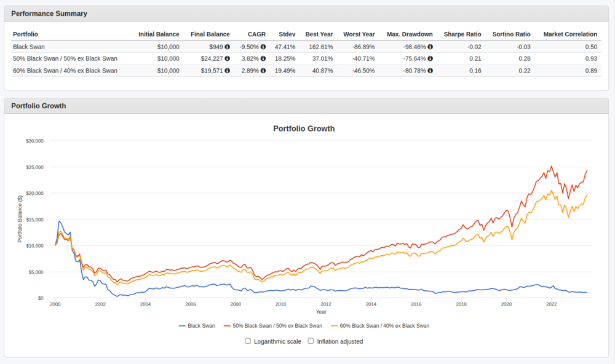
Task: Click info icon beside Black Swan final balance $949
Action: click(x=227, y=47)
